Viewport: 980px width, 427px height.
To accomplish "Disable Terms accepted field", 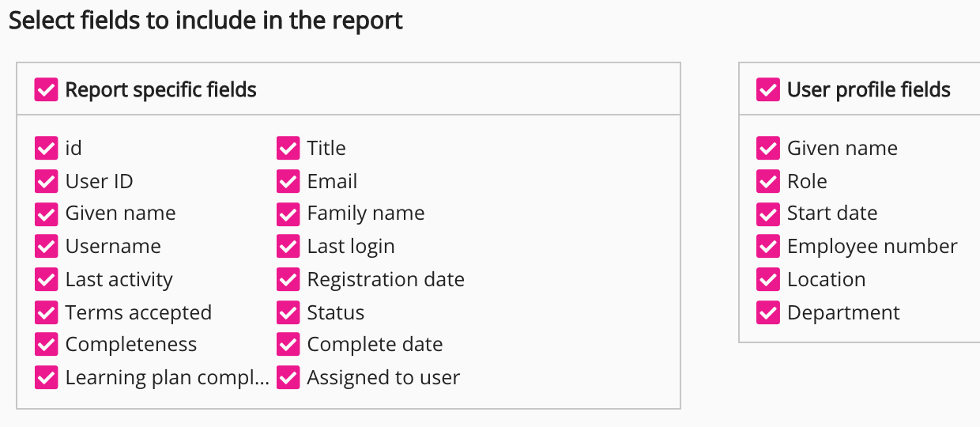I will (47, 312).
